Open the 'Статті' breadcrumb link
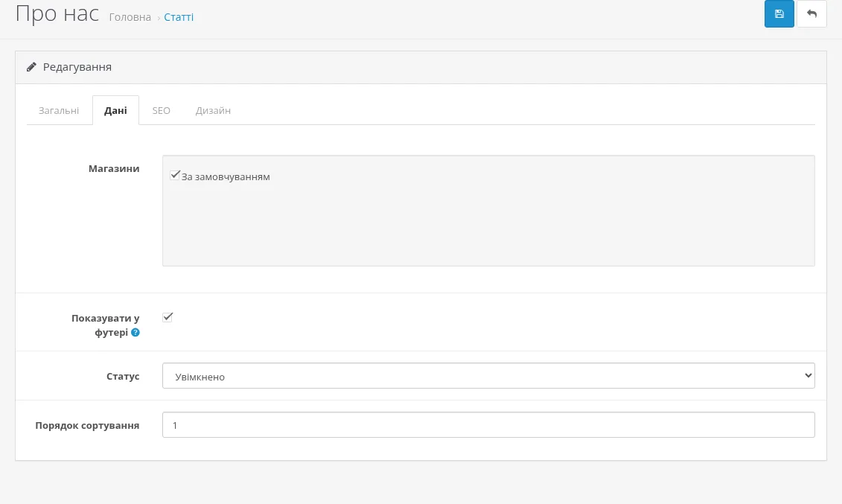Screen dimensions: 842x504 pyautogui.click(x=179, y=17)
